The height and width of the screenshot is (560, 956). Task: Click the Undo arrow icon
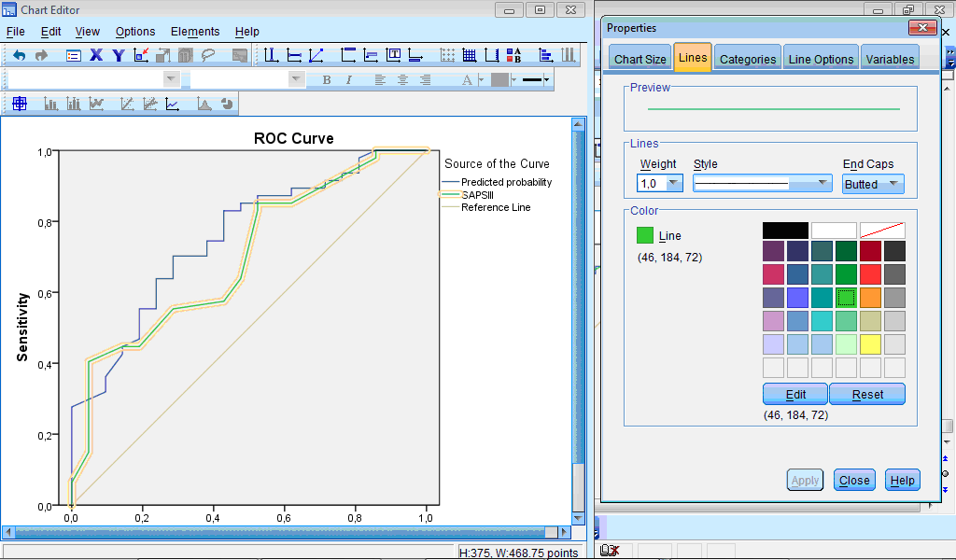tap(20, 55)
